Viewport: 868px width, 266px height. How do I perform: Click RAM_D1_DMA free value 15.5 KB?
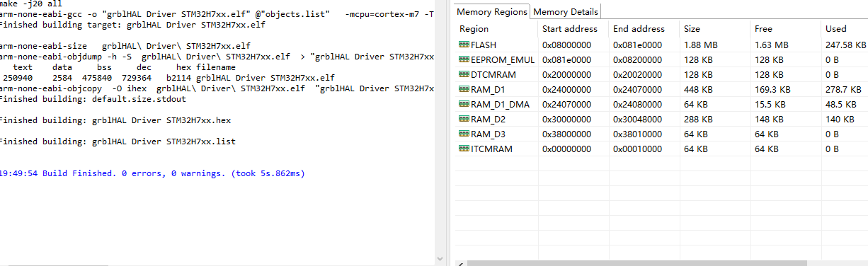coord(770,104)
